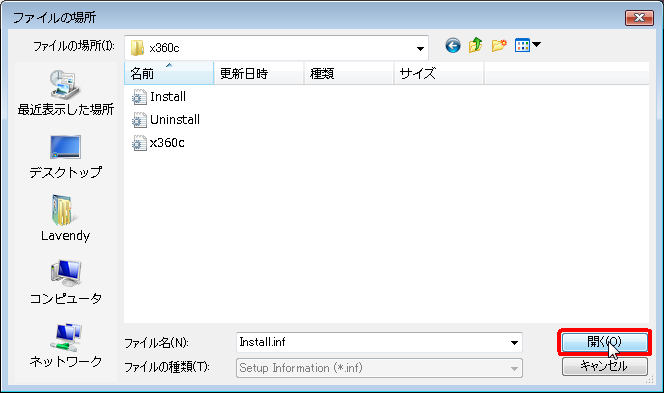664x393 pixels.
Task: Create a new folder
Action: click(499, 45)
